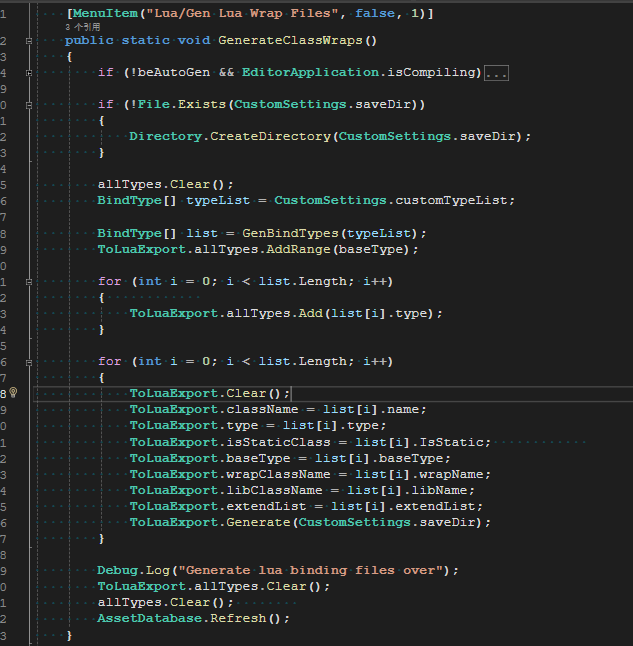Collapse the second for loop block
Viewport: 633px width, 646px height.
(x=29, y=361)
